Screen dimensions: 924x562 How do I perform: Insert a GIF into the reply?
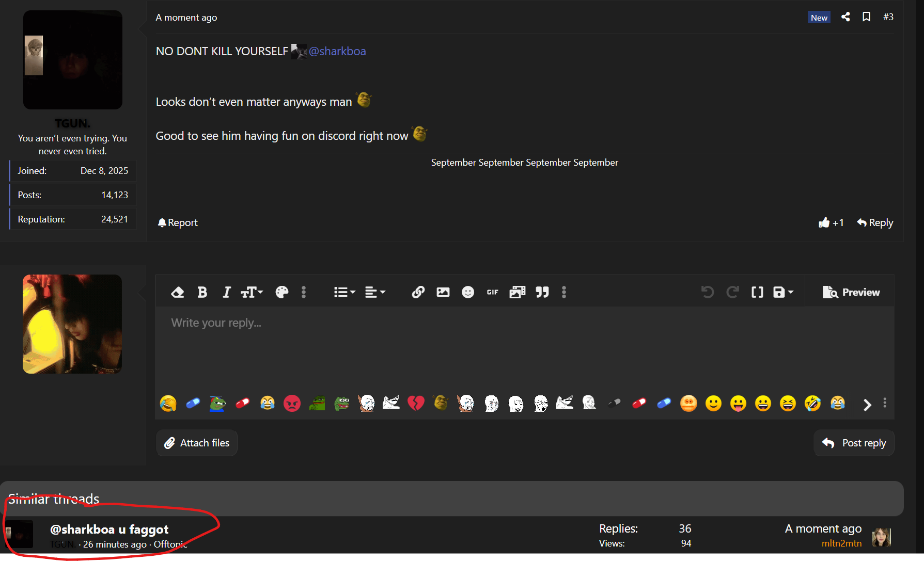tap(493, 292)
